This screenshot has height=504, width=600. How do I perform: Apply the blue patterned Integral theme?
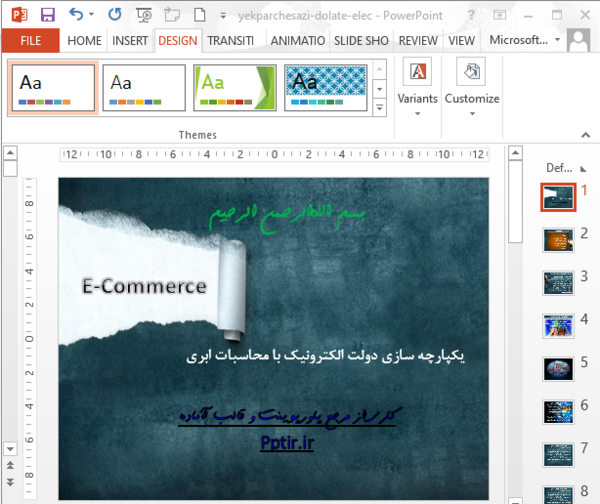326,88
